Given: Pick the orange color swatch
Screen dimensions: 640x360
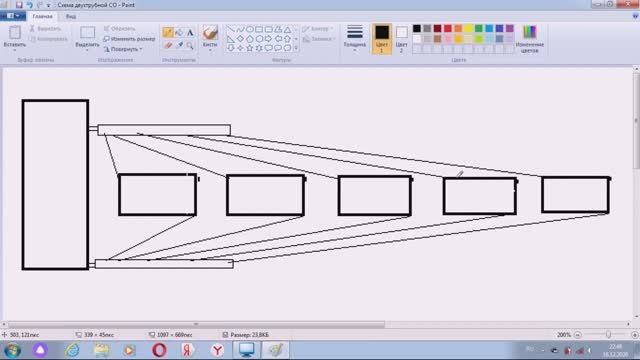Looking at the screenshot, I should pyautogui.click(x=458, y=28).
